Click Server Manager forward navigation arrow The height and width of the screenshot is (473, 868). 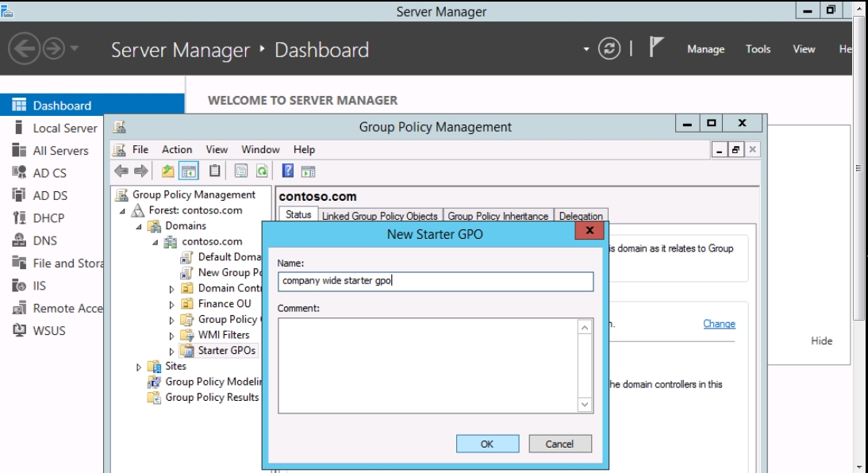54,48
